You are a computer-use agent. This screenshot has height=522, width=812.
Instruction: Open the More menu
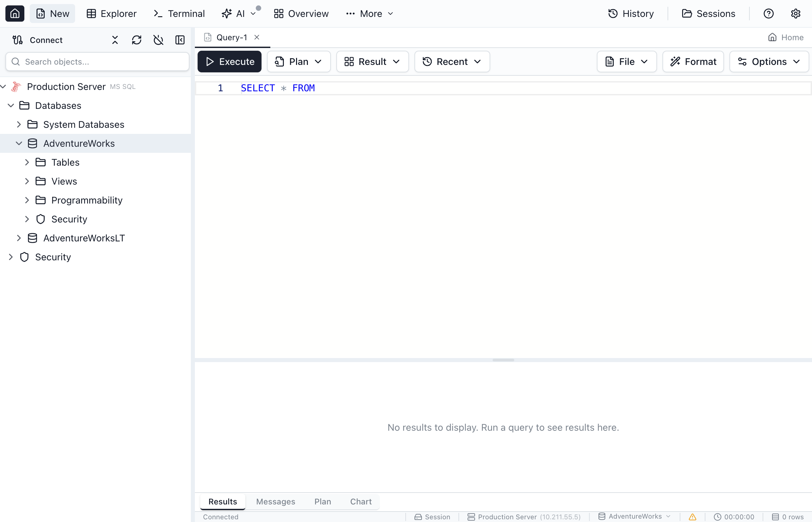[369, 14]
